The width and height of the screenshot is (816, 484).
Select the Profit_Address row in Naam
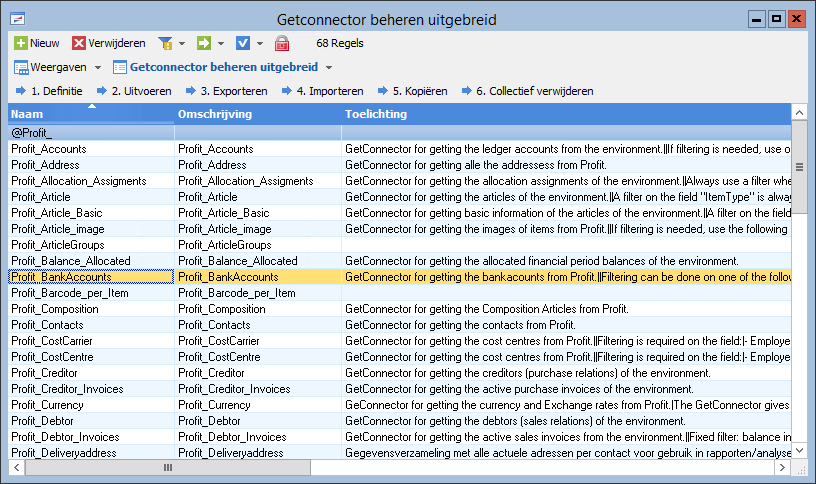tap(45, 165)
